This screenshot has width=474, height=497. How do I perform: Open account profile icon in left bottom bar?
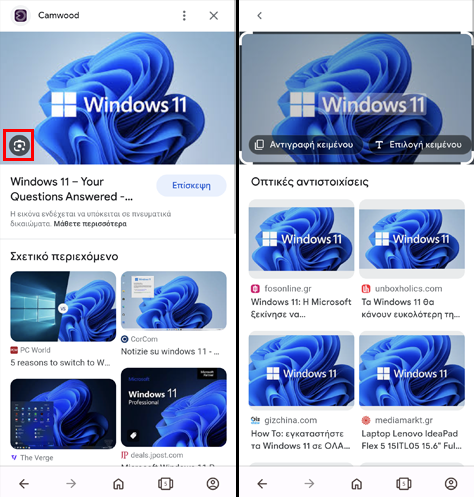213,484
